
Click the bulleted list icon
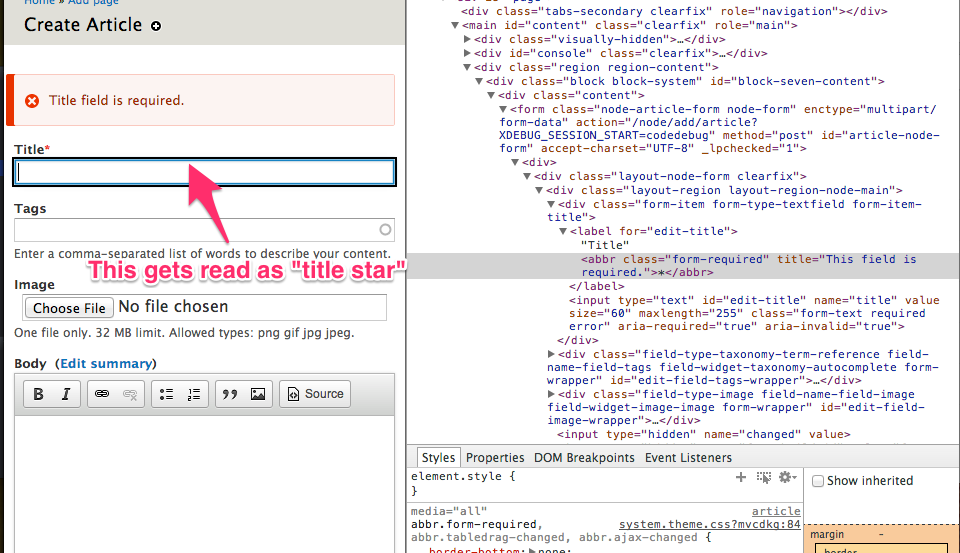(167, 394)
